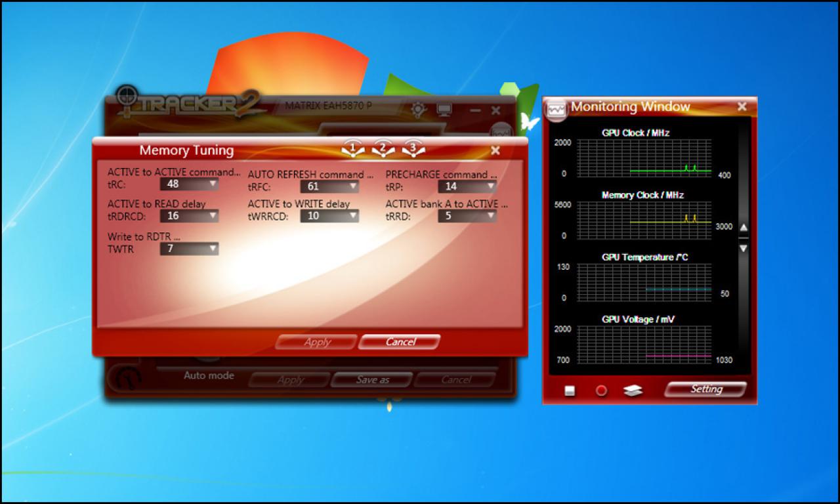This screenshot has height=504, width=840.
Task: Click the stacked layers icon
Action: tap(633, 390)
